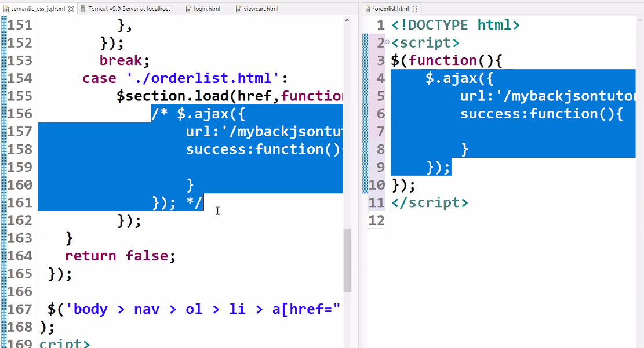The width and height of the screenshot is (644, 348).
Task: Click the '<script>' tag on line 2 of orderlist.html
Action: [x=425, y=43]
